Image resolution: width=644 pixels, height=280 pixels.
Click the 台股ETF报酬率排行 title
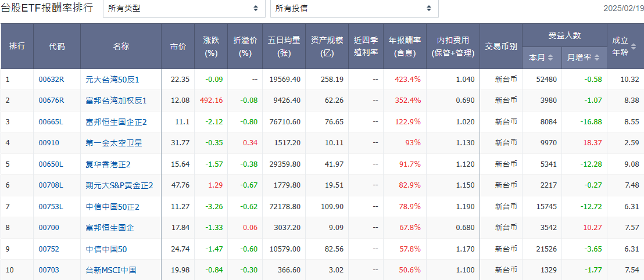pyautogui.click(x=47, y=8)
